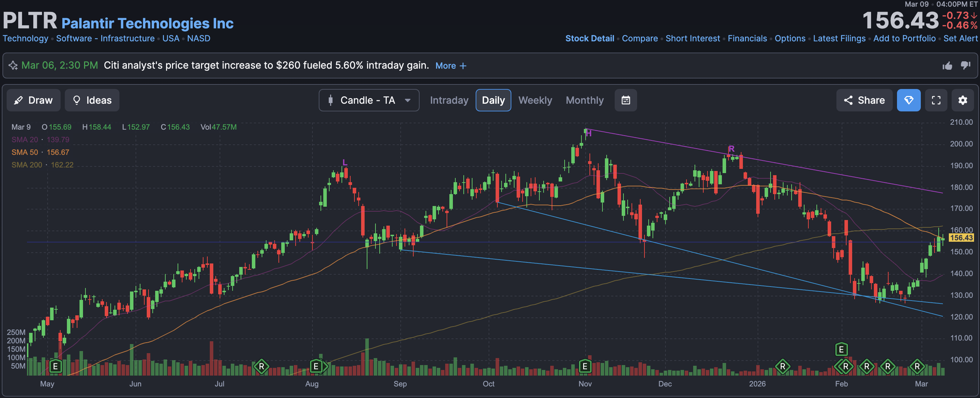Screen dimensions: 980x398
Task: Open the calendar date range picker
Action: point(626,101)
